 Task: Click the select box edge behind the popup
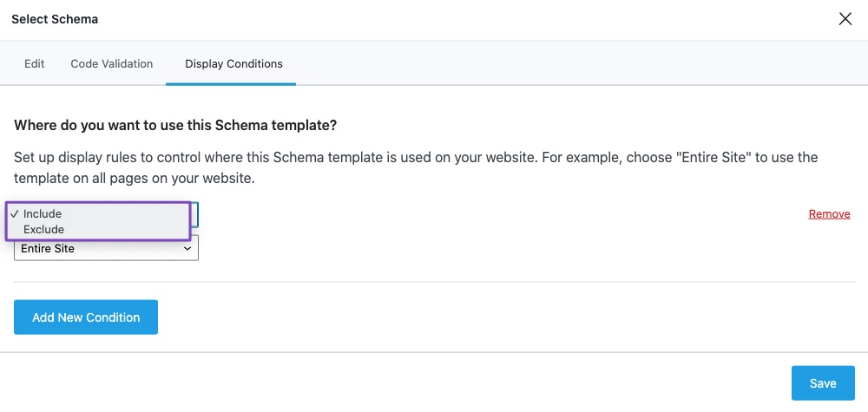[195, 214]
